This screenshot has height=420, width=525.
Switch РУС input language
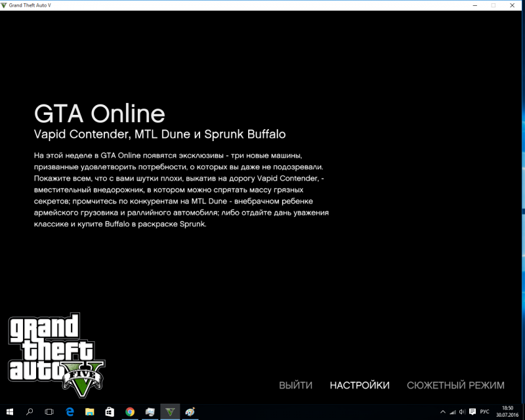(484, 411)
